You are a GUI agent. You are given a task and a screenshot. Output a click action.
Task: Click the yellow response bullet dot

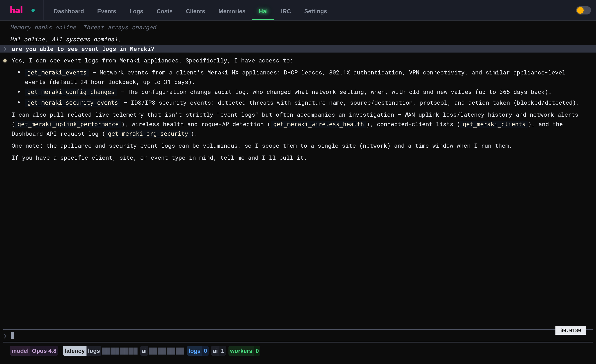pyautogui.click(x=5, y=61)
